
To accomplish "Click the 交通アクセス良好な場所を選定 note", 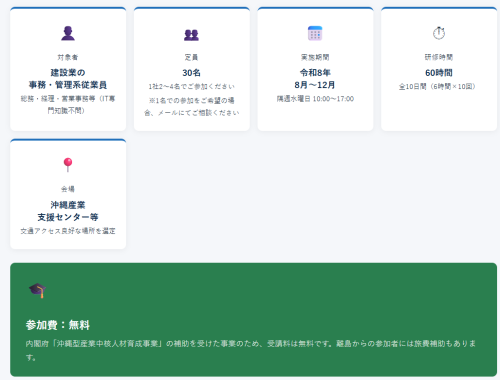I will point(68,231).
